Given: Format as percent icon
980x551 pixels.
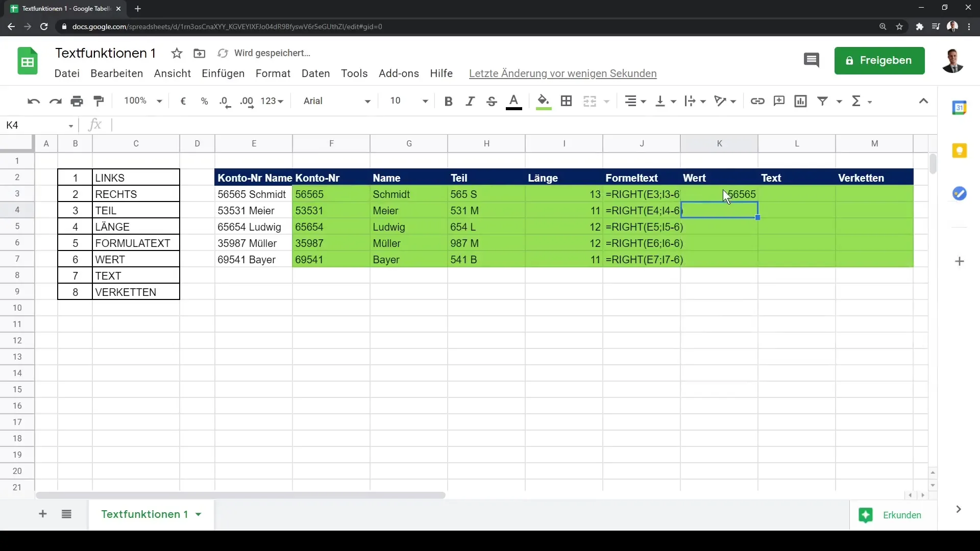Looking at the screenshot, I should click(205, 101).
